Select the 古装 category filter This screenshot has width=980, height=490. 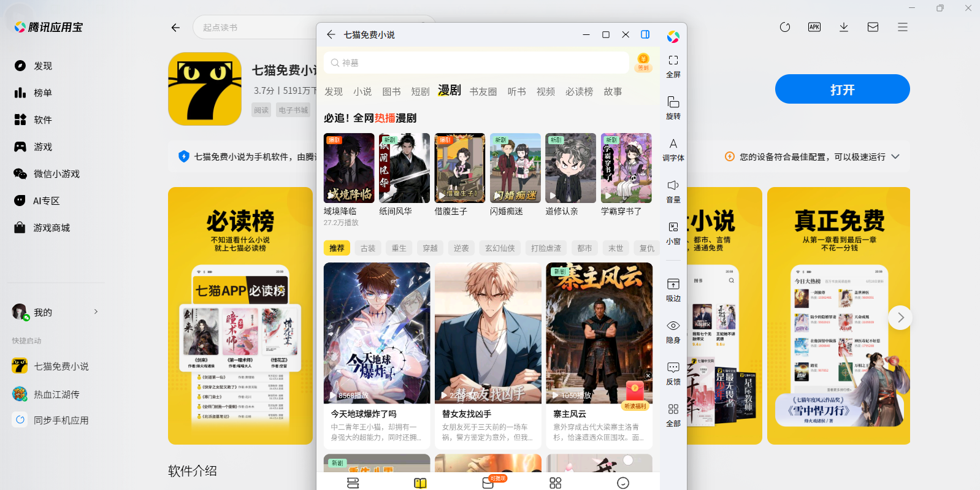coord(368,248)
